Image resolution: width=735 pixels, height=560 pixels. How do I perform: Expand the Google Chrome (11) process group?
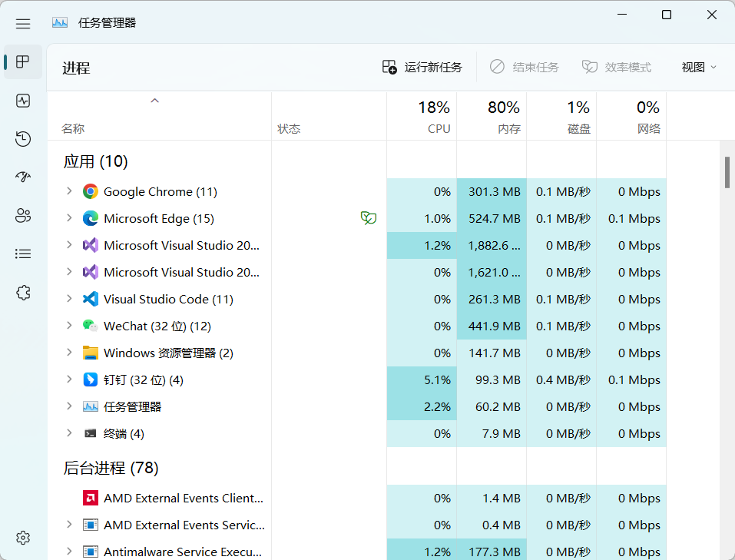click(x=69, y=191)
